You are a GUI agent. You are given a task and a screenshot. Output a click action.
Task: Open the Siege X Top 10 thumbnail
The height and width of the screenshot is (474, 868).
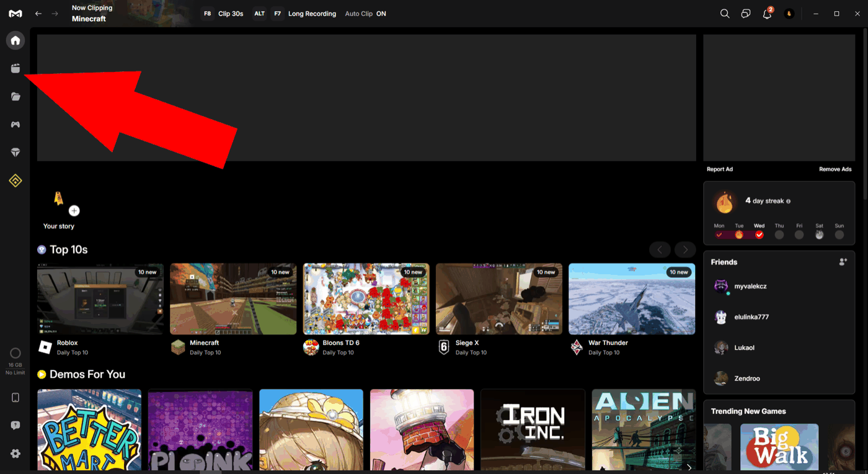pos(499,299)
